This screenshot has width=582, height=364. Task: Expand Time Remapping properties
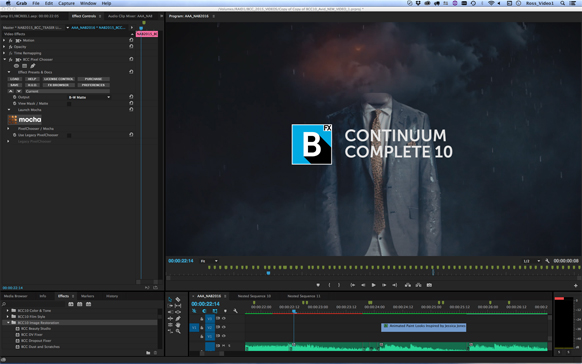(4, 53)
